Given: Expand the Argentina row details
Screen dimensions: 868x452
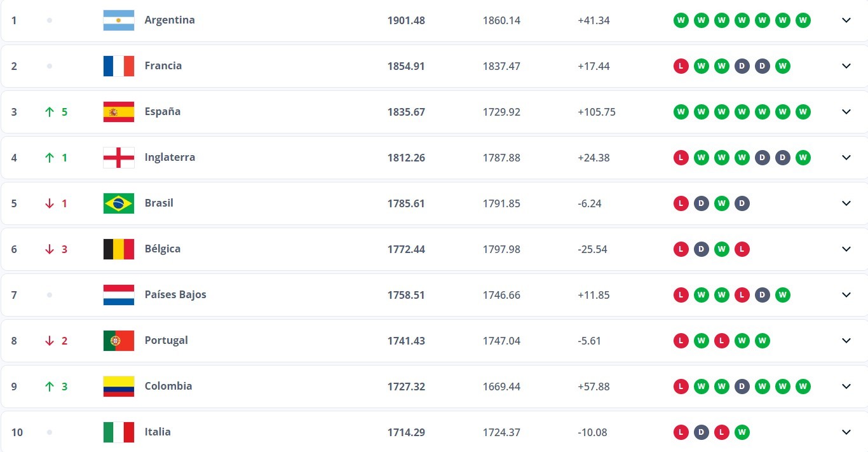Looking at the screenshot, I should tap(846, 20).
